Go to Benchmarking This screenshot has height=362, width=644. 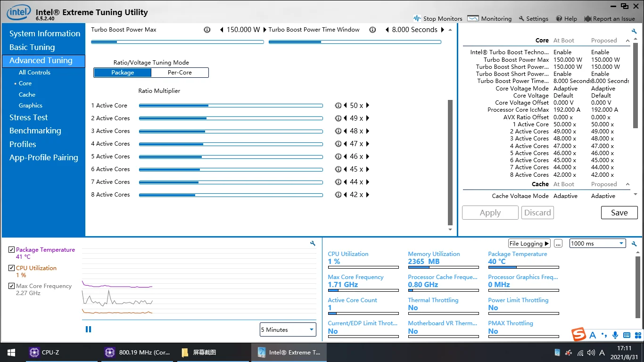click(x=35, y=131)
